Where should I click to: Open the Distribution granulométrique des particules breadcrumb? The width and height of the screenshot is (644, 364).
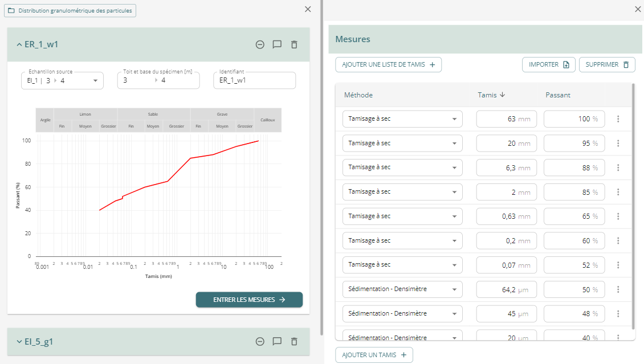(x=70, y=11)
